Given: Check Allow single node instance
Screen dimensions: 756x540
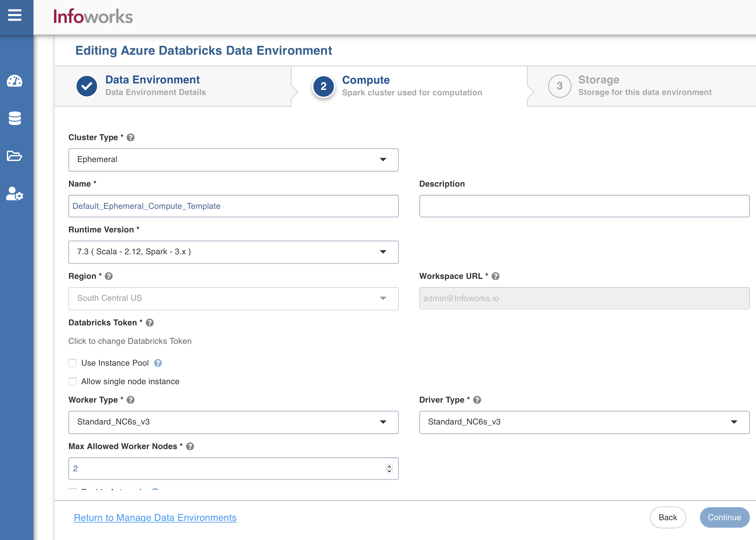Looking at the screenshot, I should [x=72, y=381].
